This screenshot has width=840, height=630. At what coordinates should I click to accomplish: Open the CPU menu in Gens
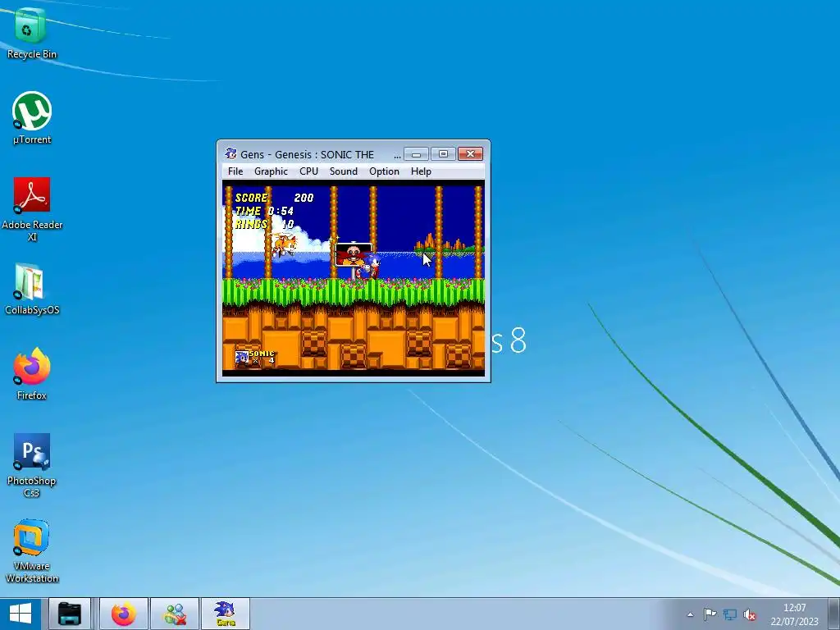[x=308, y=171]
